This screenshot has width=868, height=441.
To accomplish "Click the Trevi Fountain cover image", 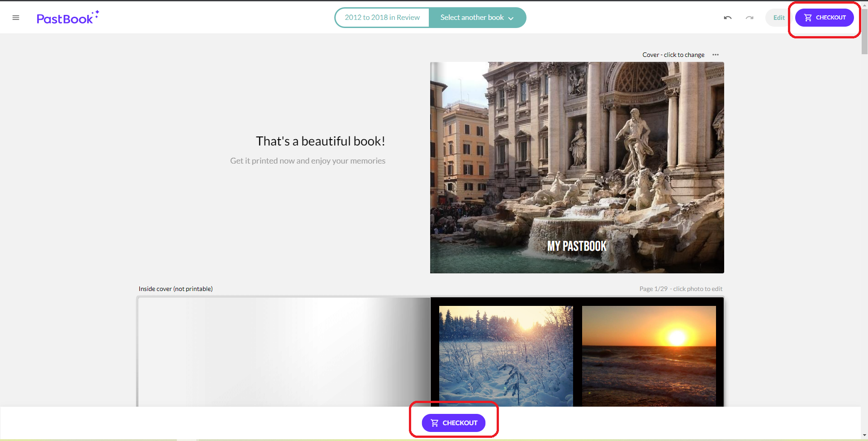I will 577,168.
